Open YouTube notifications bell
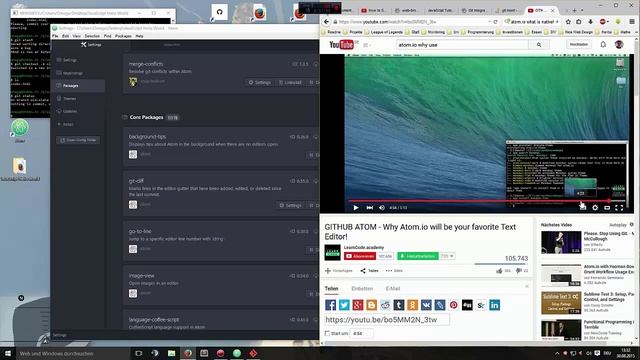Image resolution: width=640 pixels, height=360 pixels. click(603, 44)
